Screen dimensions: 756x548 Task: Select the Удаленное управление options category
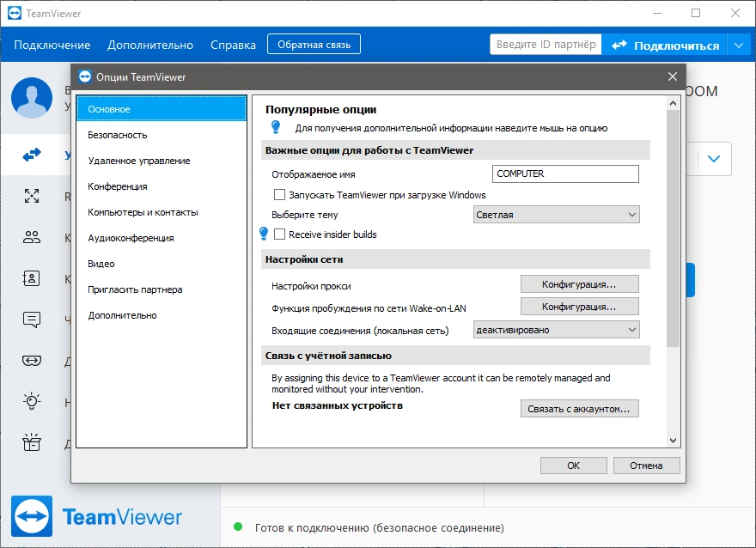click(x=162, y=161)
